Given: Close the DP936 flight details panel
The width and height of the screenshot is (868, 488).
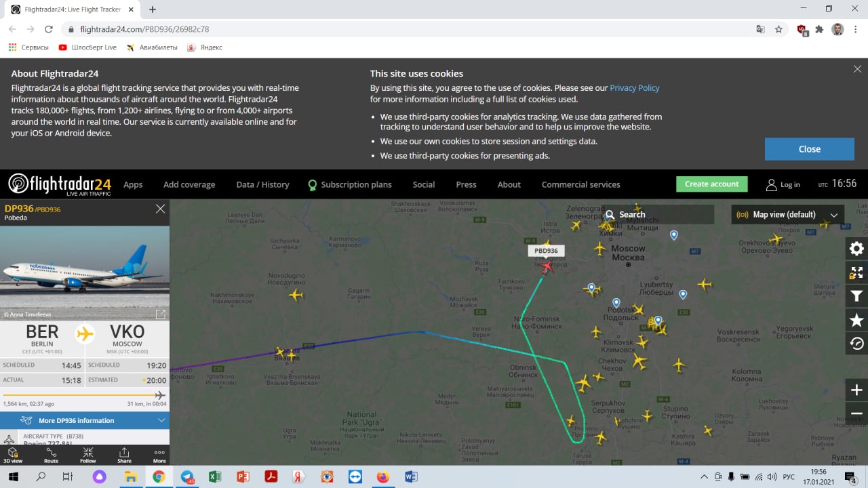Looking at the screenshot, I should (160, 209).
